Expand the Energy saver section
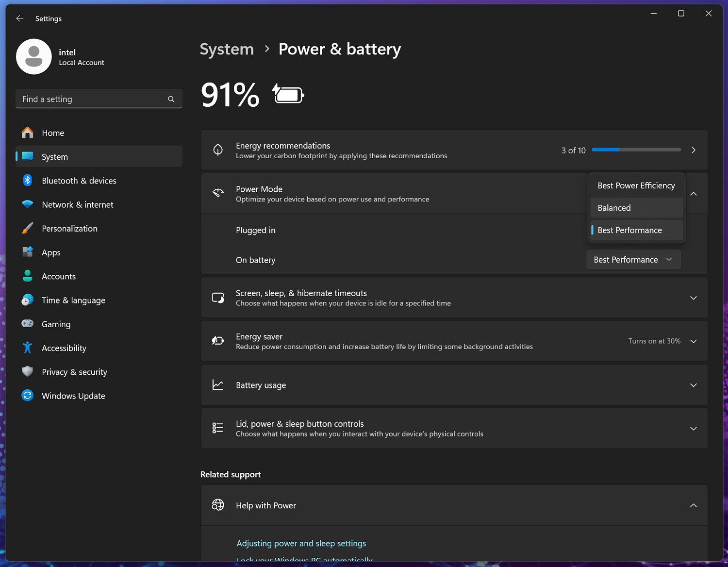Image resolution: width=728 pixels, height=567 pixels. [x=693, y=341]
